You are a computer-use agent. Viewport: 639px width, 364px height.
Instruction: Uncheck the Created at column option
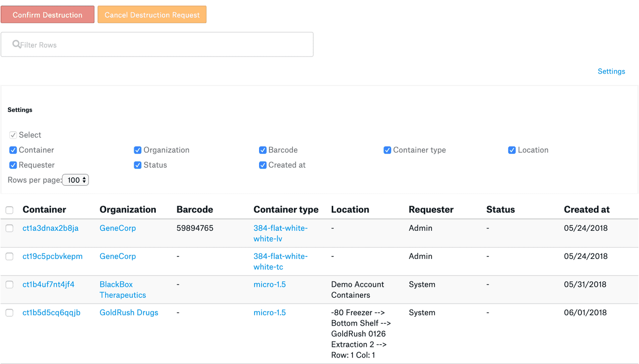click(262, 165)
